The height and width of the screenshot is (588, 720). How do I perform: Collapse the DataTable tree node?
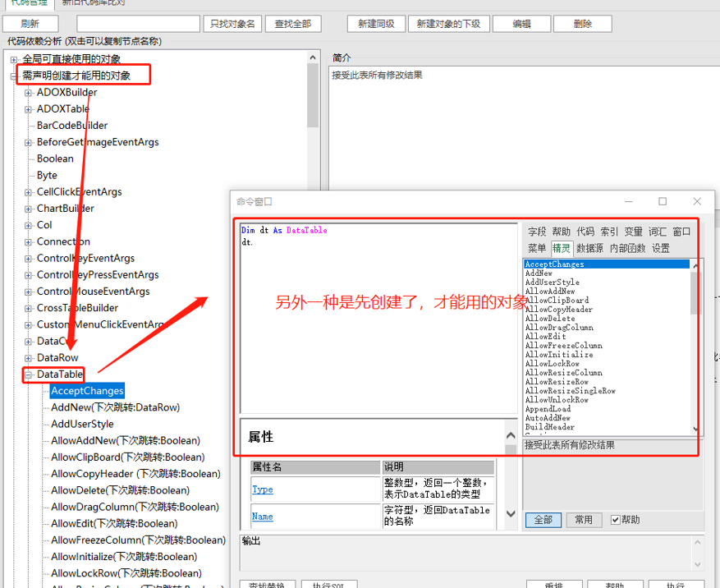pyautogui.click(x=29, y=374)
